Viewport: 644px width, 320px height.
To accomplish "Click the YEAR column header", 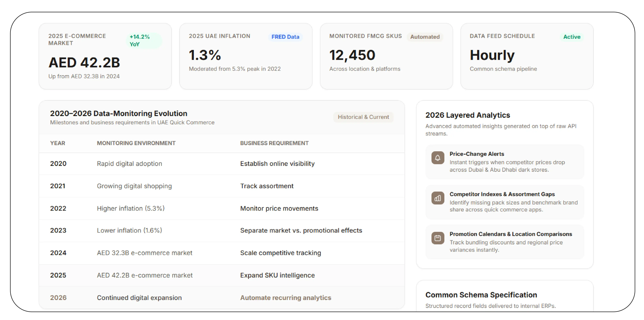I will (58, 143).
